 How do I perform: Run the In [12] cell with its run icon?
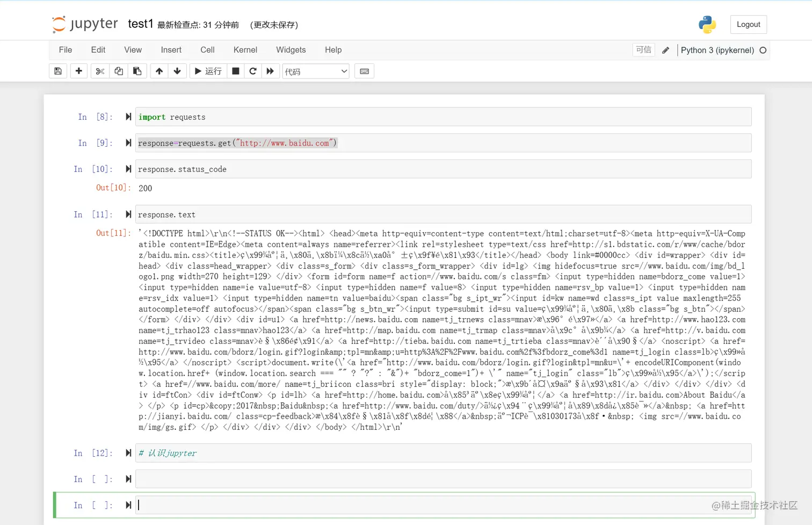(x=128, y=453)
